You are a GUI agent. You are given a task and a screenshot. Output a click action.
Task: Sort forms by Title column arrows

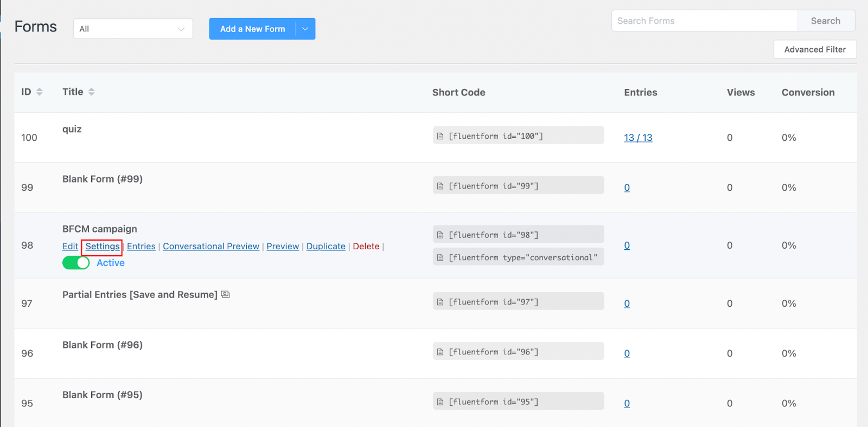coord(91,92)
